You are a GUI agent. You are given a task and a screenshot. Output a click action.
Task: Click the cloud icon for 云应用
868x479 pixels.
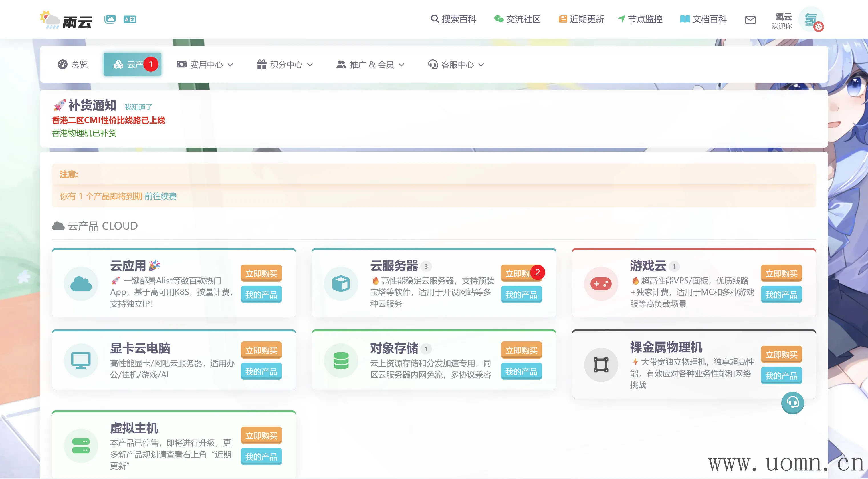coord(81,283)
